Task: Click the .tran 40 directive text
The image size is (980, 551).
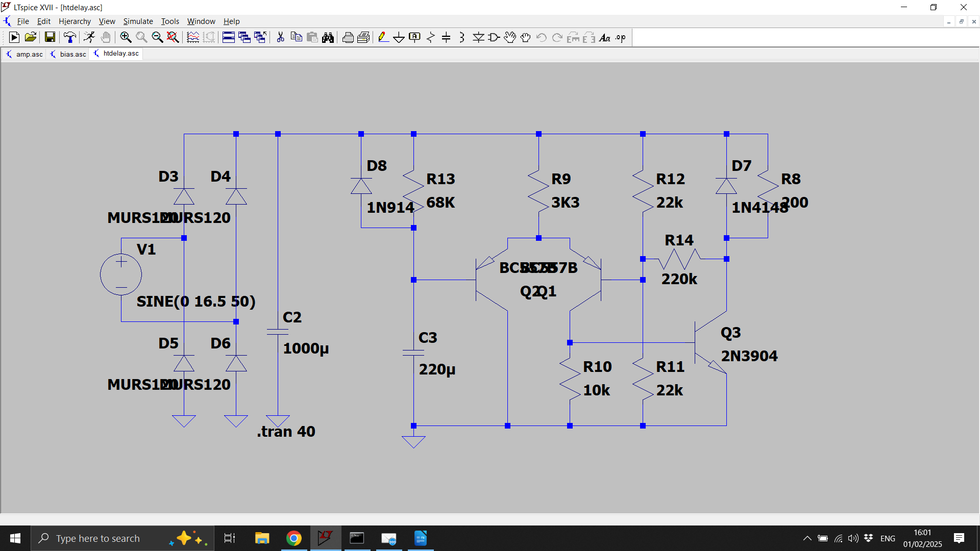Action: tap(286, 432)
